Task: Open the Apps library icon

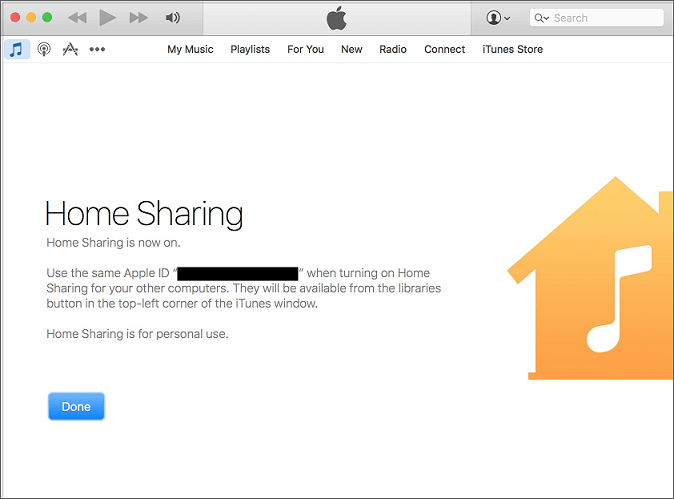Action: click(70, 49)
